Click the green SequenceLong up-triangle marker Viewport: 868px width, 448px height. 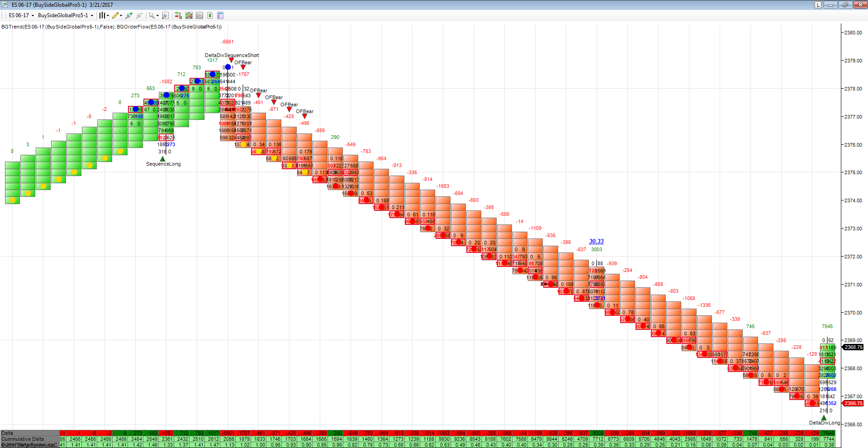(x=162, y=158)
